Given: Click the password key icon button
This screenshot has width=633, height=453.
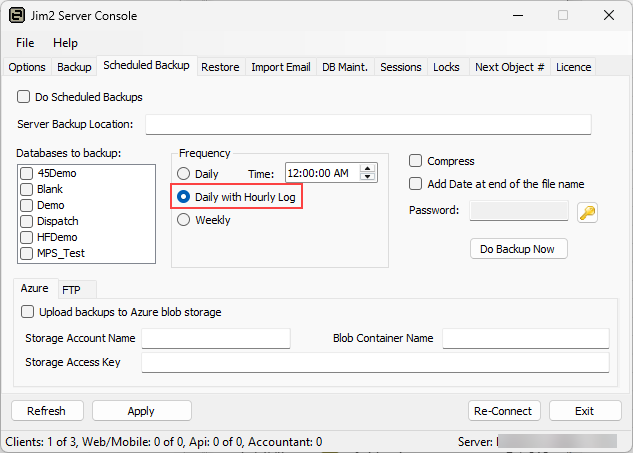Looking at the screenshot, I should [588, 211].
